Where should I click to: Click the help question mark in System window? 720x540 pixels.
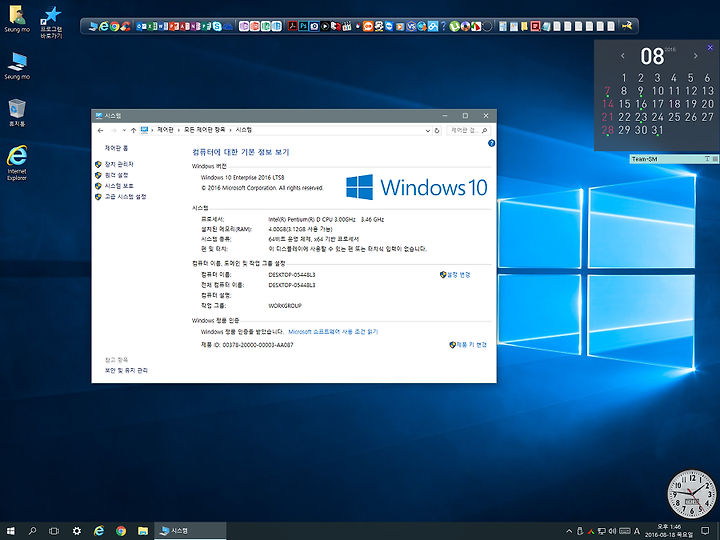tap(491, 143)
